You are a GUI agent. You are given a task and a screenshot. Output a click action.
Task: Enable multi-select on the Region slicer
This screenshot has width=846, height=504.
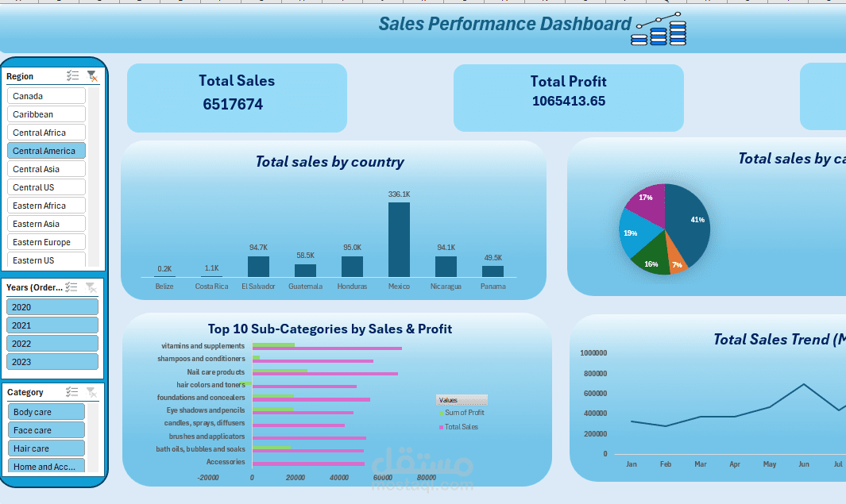click(72, 75)
